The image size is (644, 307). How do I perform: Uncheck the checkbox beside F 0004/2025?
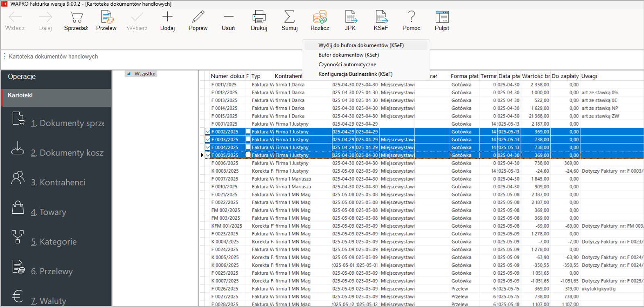coord(208,147)
